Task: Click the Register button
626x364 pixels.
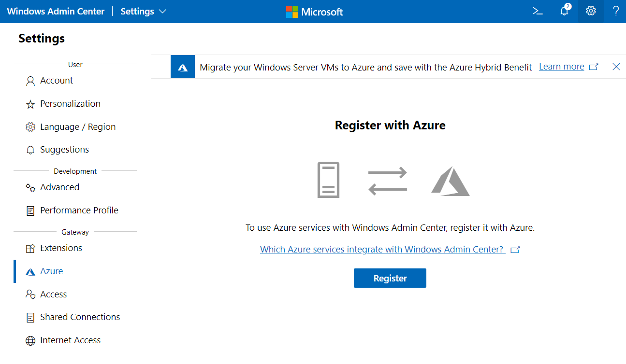Action: (x=390, y=278)
